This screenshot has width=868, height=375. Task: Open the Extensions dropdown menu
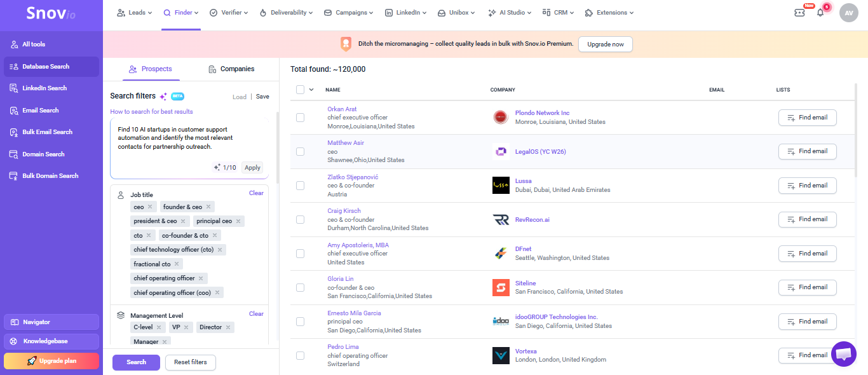609,13
